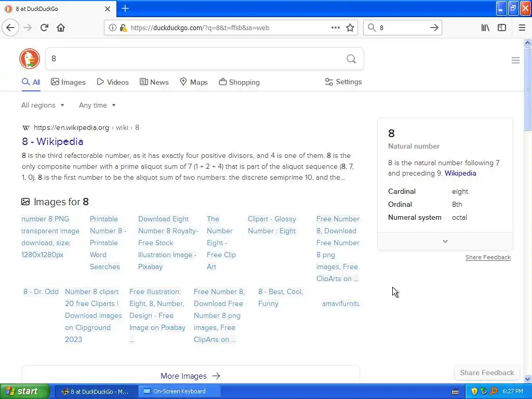532x399 pixels.
Task: Click the scrollbar down arrow
Action: [x=527, y=379]
